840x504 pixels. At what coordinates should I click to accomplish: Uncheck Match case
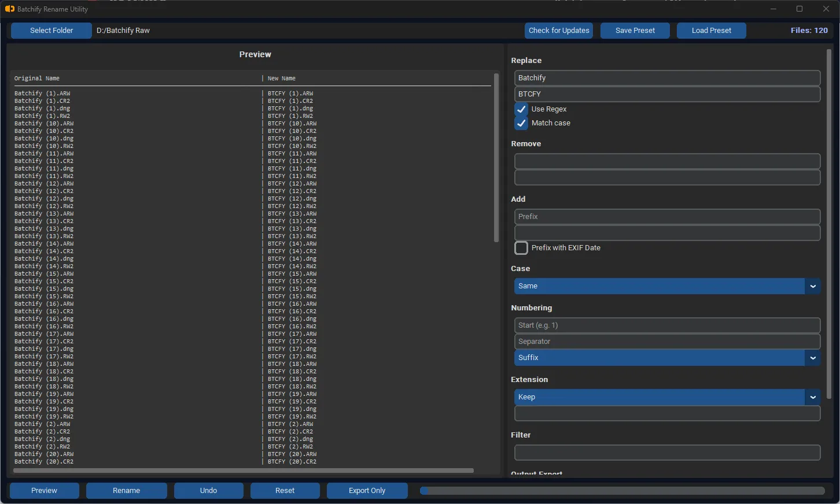click(521, 123)
